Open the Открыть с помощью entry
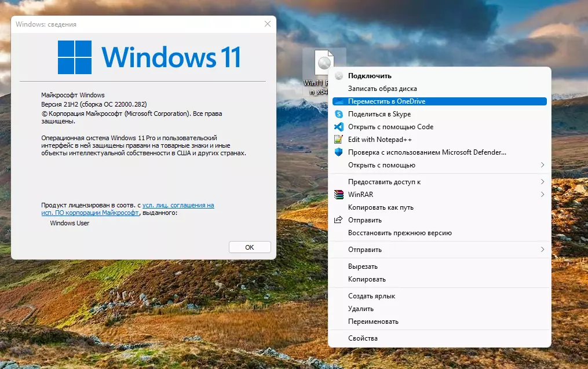588x369 pixels. pos(440,165)
